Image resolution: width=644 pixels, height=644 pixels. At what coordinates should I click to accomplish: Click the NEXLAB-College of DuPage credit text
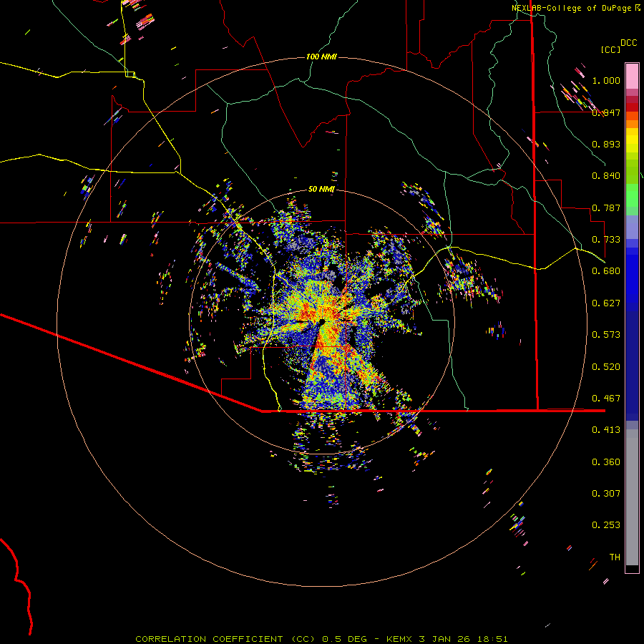[576, 8]
